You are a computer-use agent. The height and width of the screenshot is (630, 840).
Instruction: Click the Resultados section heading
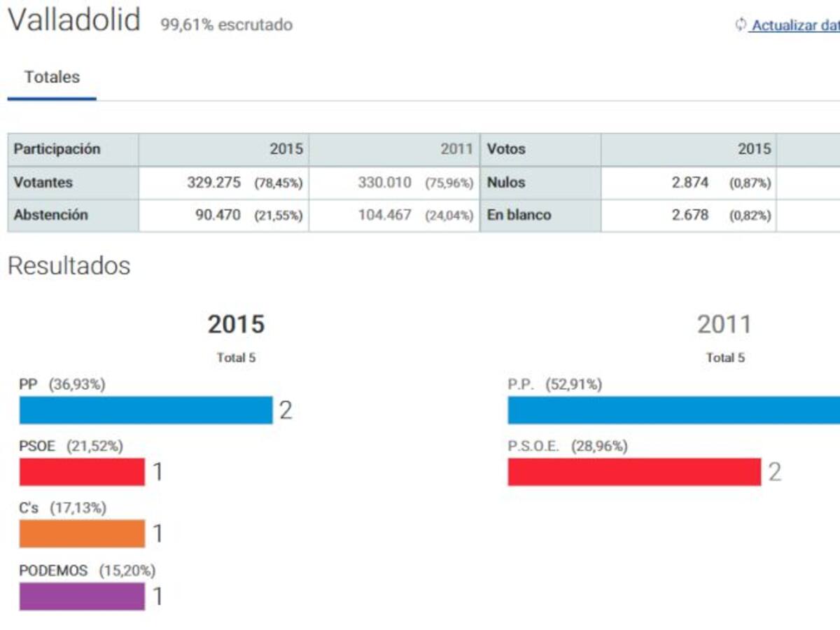click(69, 266)
